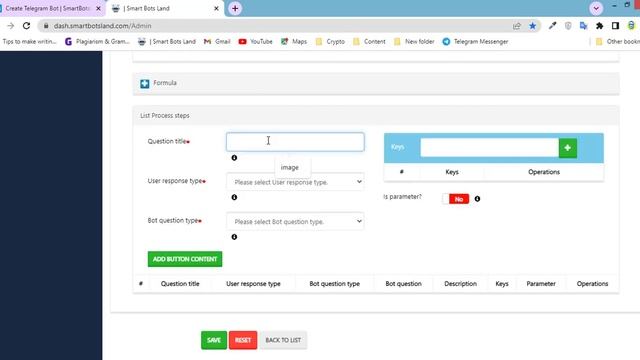Open info icon beside Is parameter toggle
This screenshot has width=640, height=360.
(x=477, y=199)
